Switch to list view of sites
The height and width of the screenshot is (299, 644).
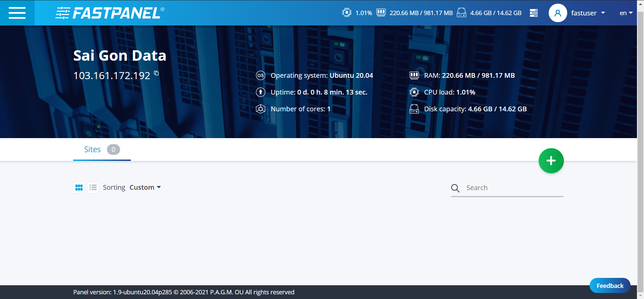click(x=93, y=187)
